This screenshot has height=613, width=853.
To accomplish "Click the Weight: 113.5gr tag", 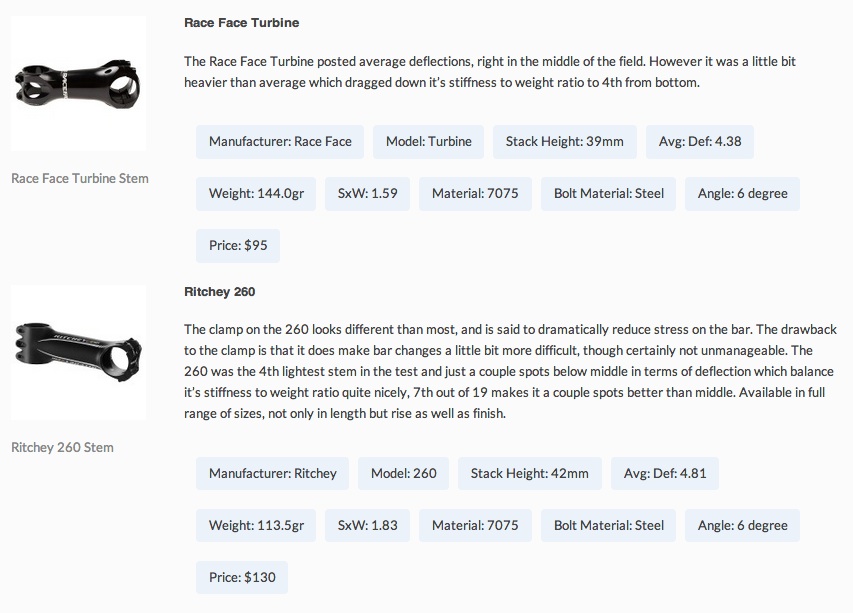I will click(256, 526).
